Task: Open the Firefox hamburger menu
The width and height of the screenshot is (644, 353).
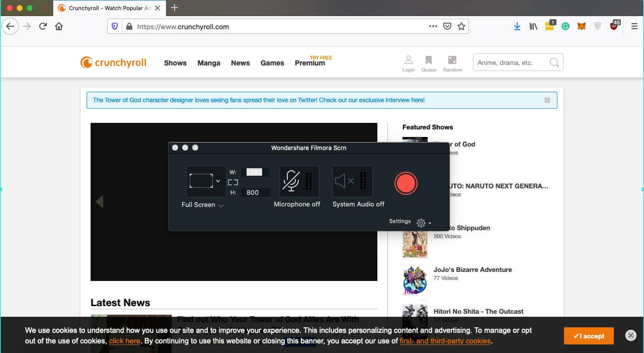Action: [634, 27]
